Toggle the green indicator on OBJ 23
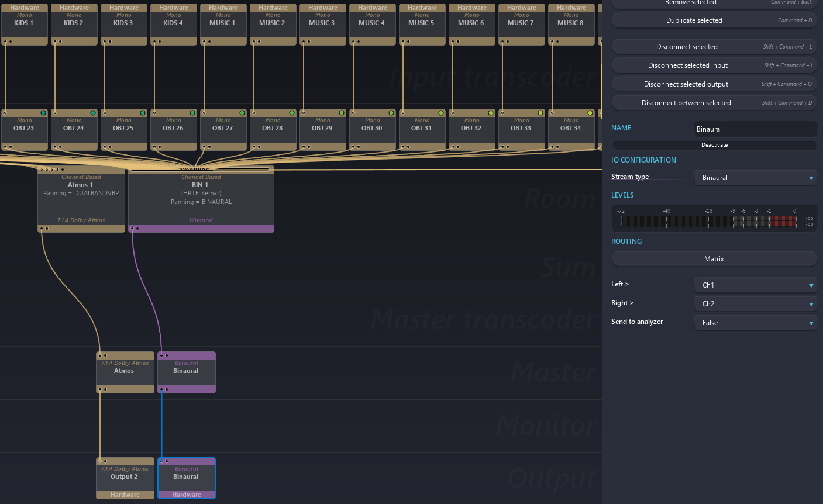Screen dimensions: 823x504 (x=43, y=113)
